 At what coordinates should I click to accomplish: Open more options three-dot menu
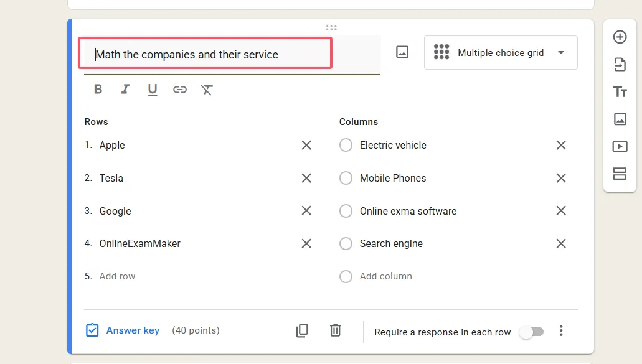point(561,331)
